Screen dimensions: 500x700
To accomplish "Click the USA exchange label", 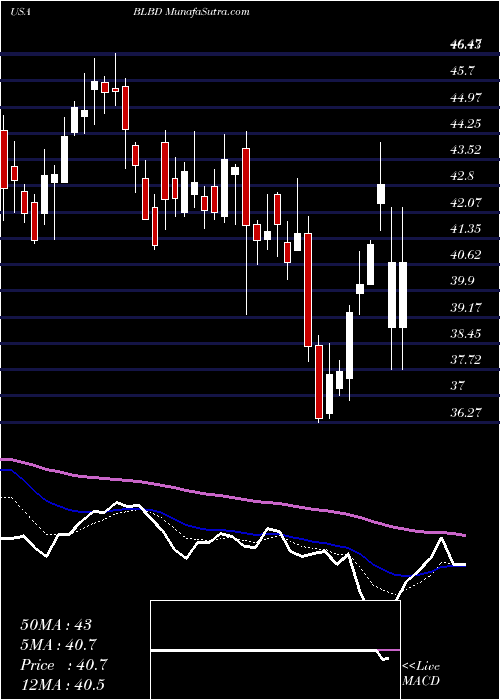I will (20, 12).
